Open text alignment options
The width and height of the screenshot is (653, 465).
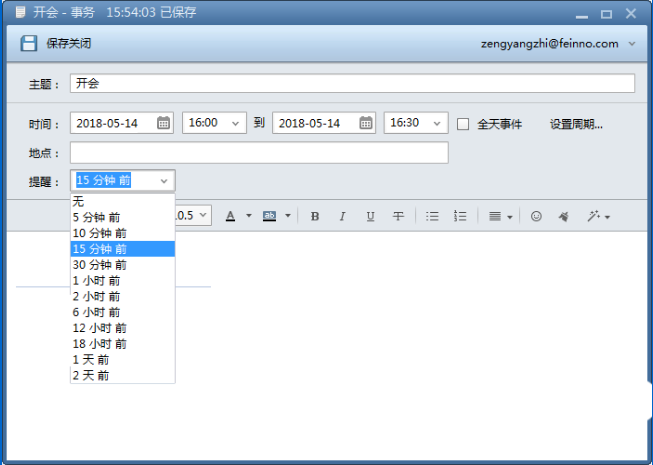[x=495, y=216]
